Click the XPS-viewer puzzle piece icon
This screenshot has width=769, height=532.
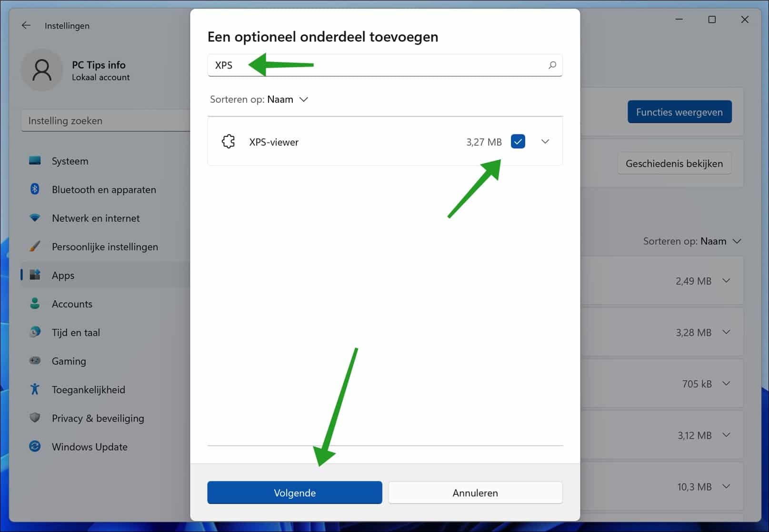point(228,141)
